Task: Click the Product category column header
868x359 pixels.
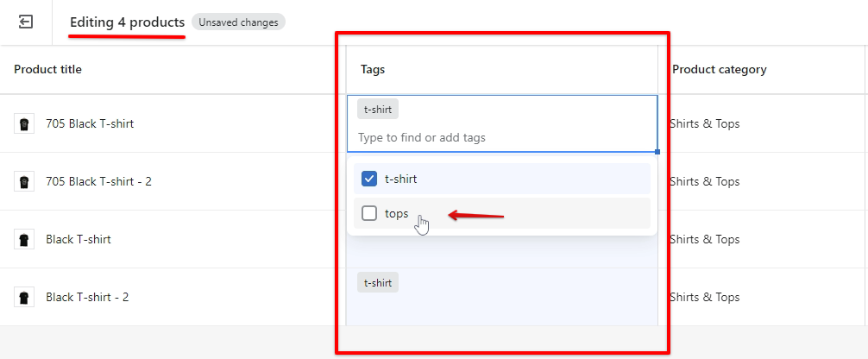Action: [x=719, y=69]
